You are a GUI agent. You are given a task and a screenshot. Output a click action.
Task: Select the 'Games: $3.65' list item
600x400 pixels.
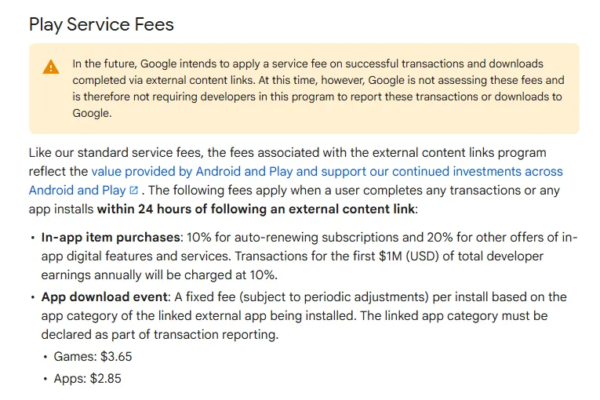click(87, 357)
